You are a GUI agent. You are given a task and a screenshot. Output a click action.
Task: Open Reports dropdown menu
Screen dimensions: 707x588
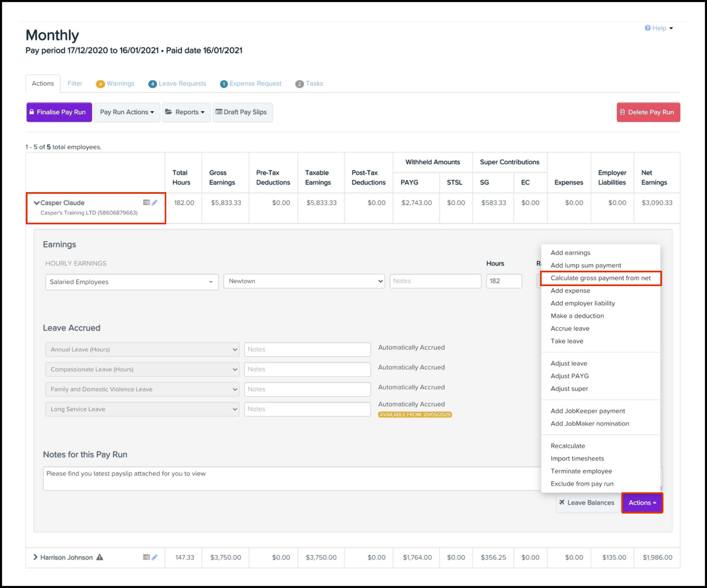click(186, 112)
